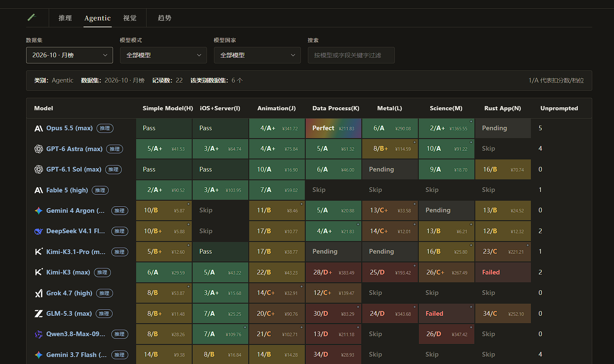Click the OpenAI icon beside GPT-6.1 Sol
The height and width of the screenshot is (364, 614).
pyautogui.click(x=38, y=169)
